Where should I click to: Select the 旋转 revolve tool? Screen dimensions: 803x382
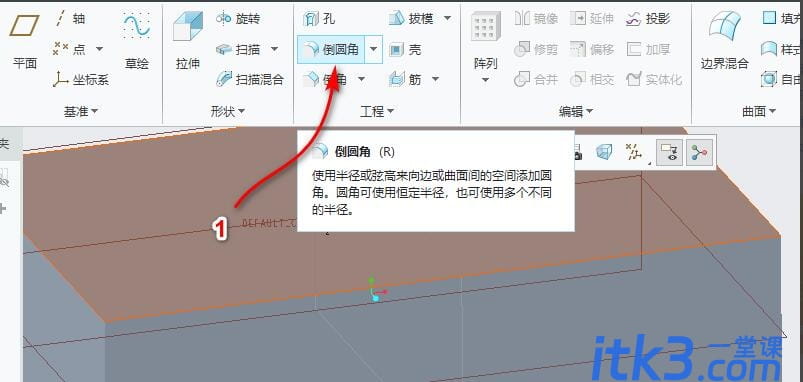click(238, 19)
